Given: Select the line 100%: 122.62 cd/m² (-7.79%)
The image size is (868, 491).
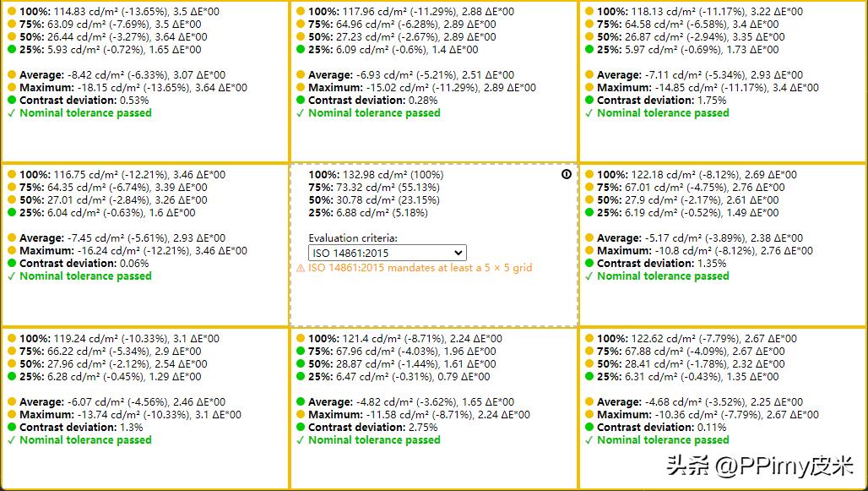Looking at the screenshot, I should (x=697, y=339).
